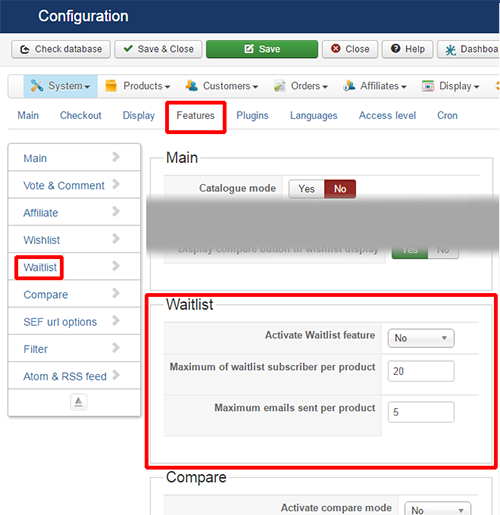This screenshot has height=515, width=500.
Task: Switch to the Display tab
Action: [x=139, y=115]
